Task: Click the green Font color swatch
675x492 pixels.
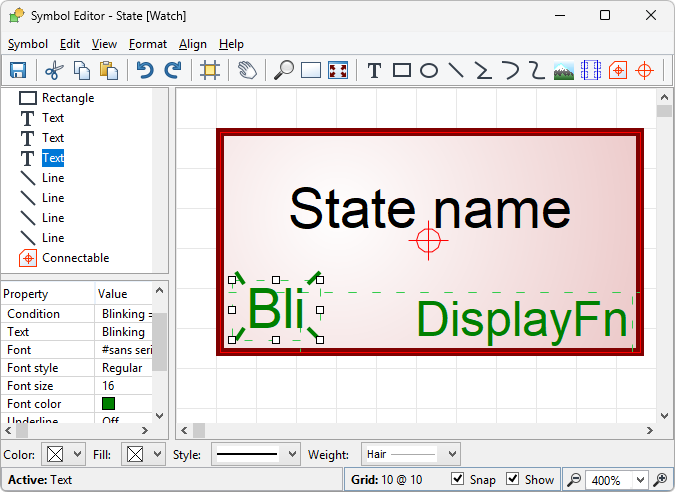Action: click(x=109, y=404)
